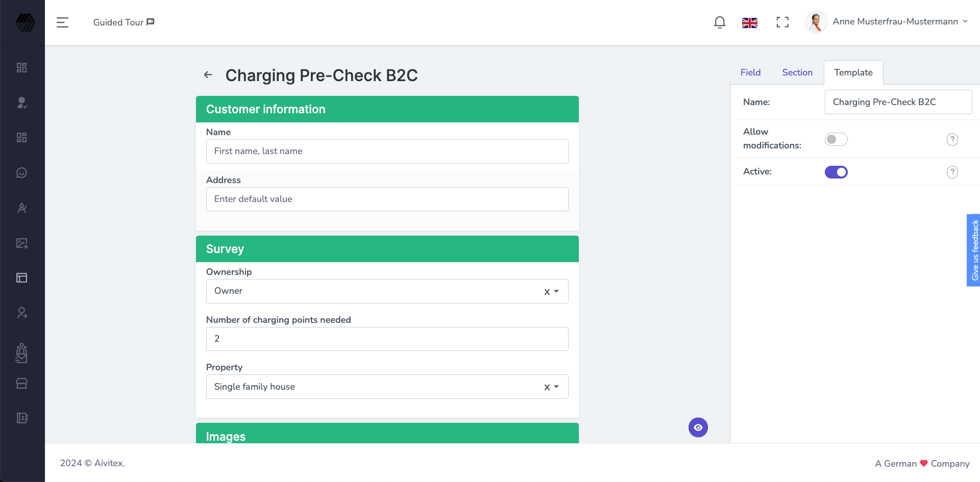Toggle fullscreen mode via the expand icon
This screenshot has width=980, height=482.
click(782, 22)
